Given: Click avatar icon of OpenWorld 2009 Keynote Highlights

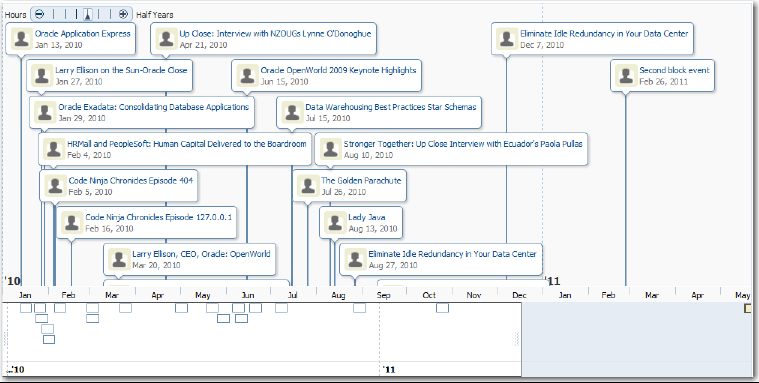Looking at the screenshot, I should [x=247, y=76].
